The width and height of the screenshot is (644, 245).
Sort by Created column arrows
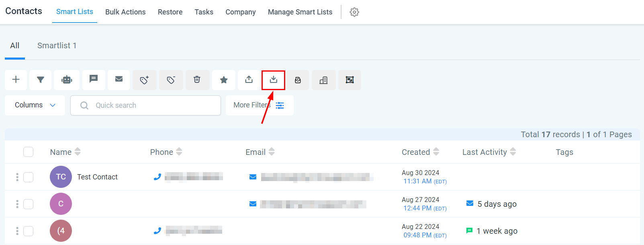436,152
